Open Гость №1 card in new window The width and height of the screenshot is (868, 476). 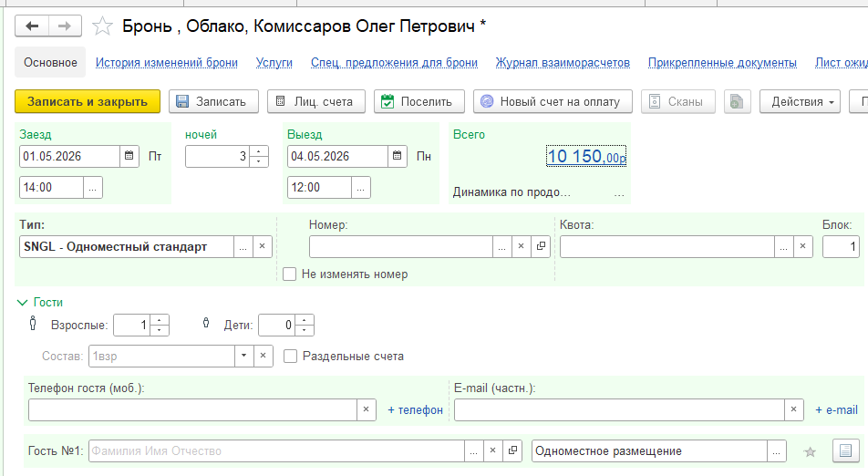click(x=512, y=451)
